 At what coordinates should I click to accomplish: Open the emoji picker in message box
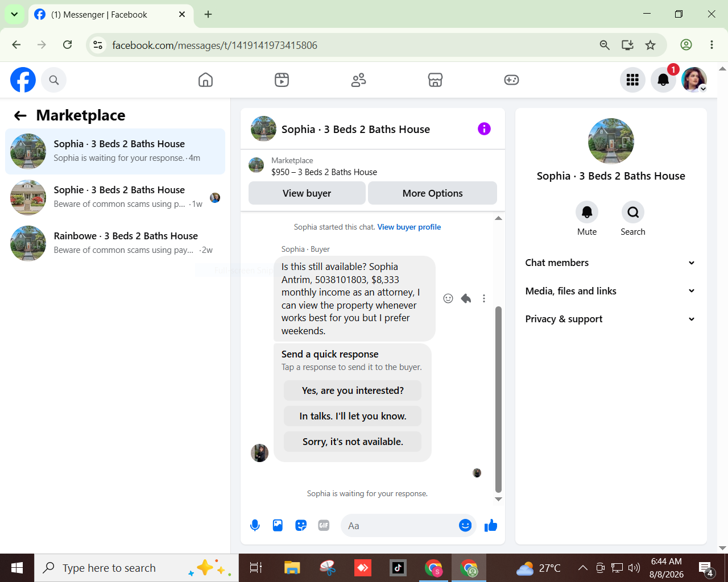click(x=465, y=526)
